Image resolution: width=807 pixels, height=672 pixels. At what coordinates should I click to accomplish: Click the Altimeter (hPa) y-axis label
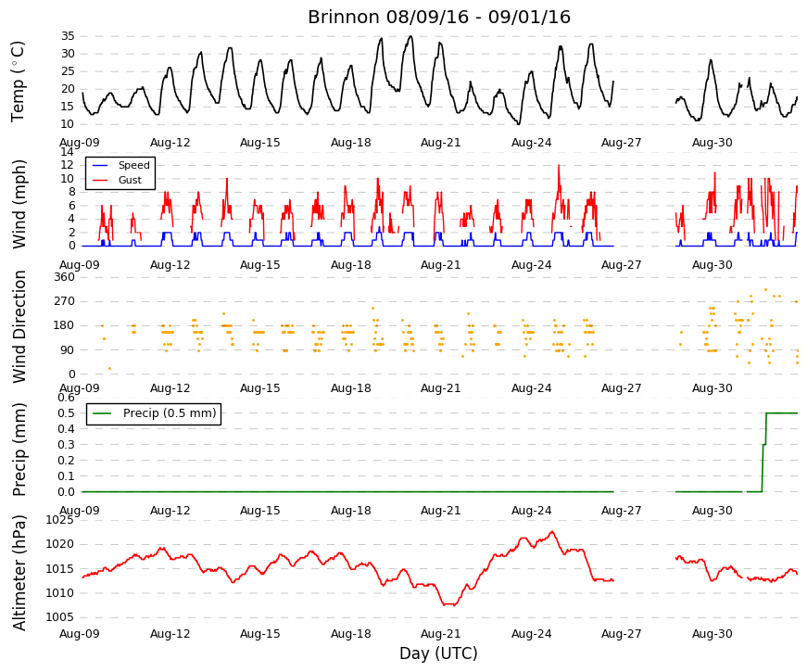19,573
